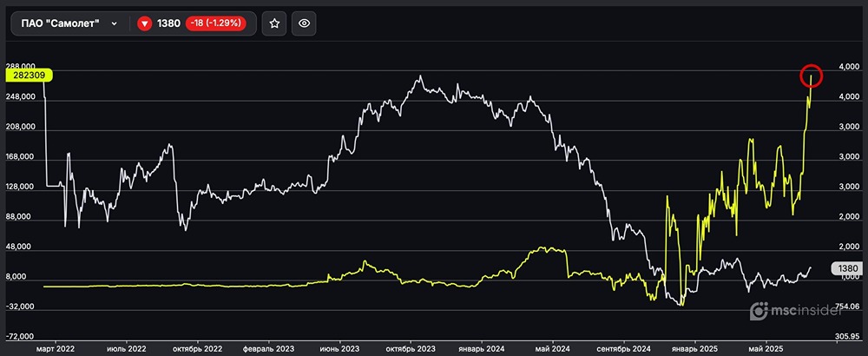Select the март 2022 date on timeline
Viewport: 868px width, 356px height.
(54, 348)
